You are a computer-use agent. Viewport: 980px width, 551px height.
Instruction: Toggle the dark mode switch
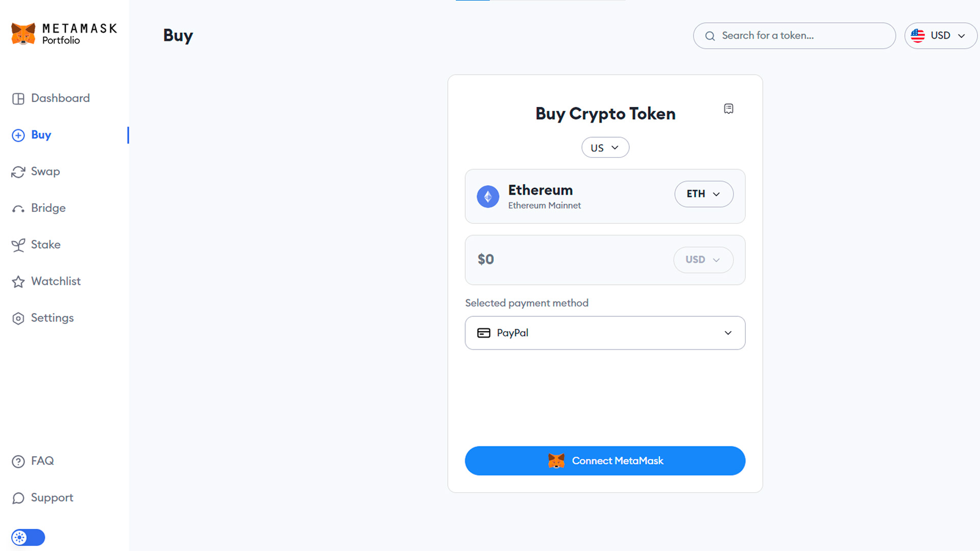(x=28, y=537)
